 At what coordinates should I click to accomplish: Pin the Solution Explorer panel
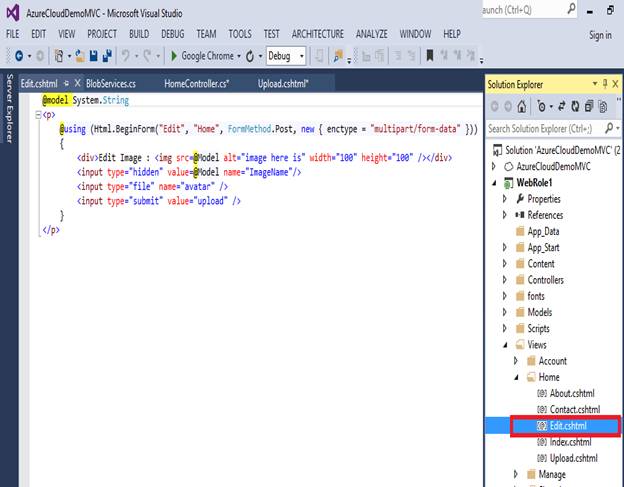606,84
